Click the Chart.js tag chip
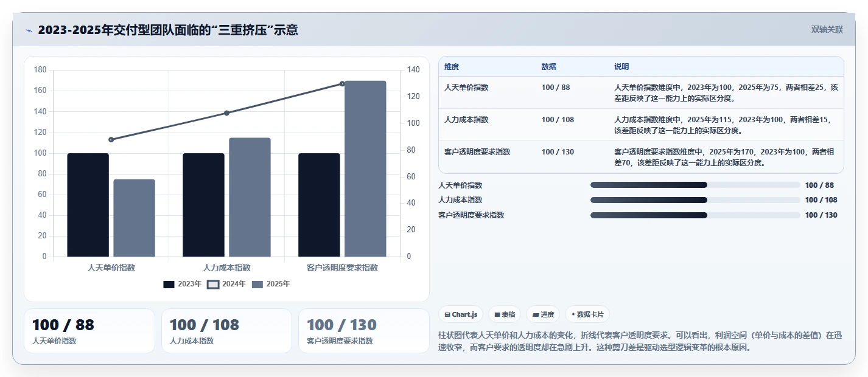This screenshot has height=377, width=868. (x=461, y=314)
